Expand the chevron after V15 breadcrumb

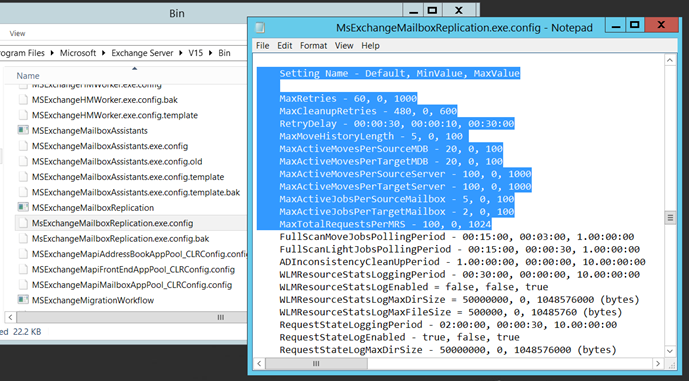pyautogui.click(x=210, y=53)
